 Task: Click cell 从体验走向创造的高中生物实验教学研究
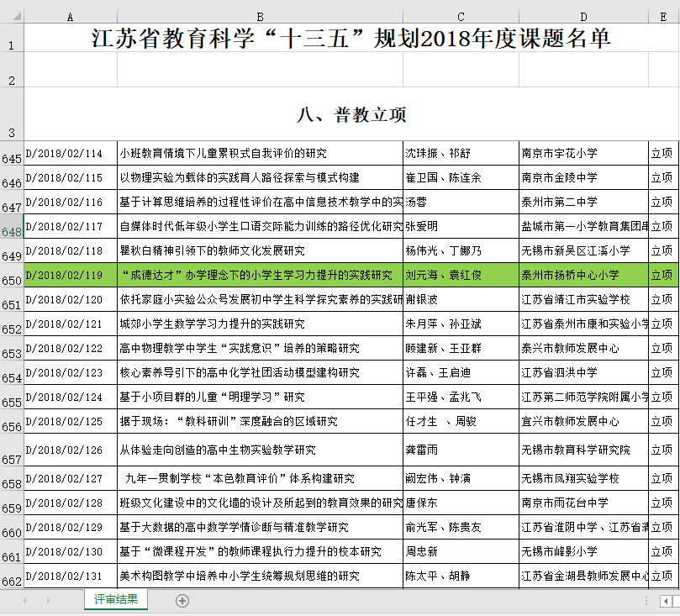260,450
